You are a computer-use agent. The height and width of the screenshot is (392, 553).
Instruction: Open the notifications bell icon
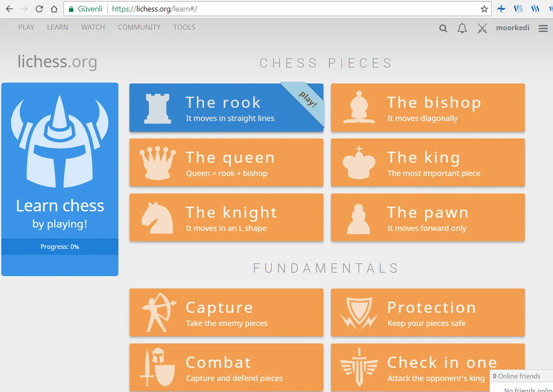coord(462,29)
